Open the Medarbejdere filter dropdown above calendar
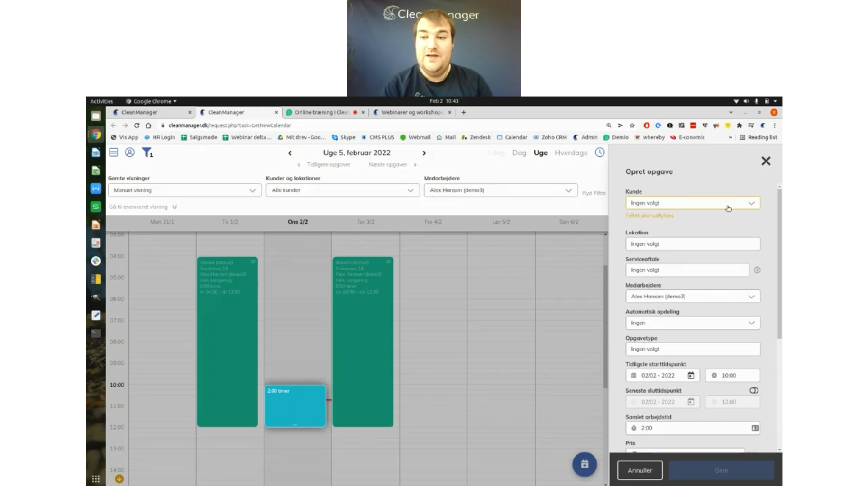 501,190
